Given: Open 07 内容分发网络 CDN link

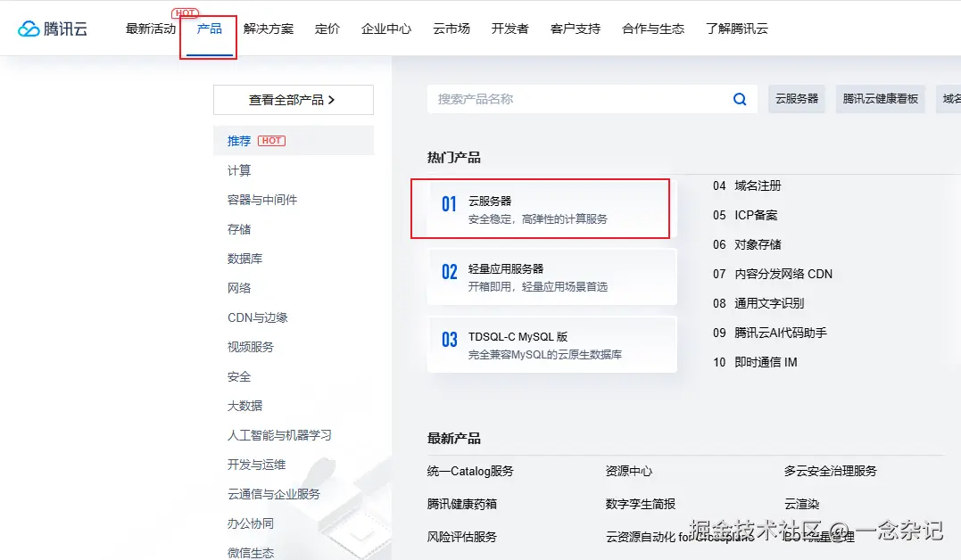Looking at the screenshot, I should 773,274.
